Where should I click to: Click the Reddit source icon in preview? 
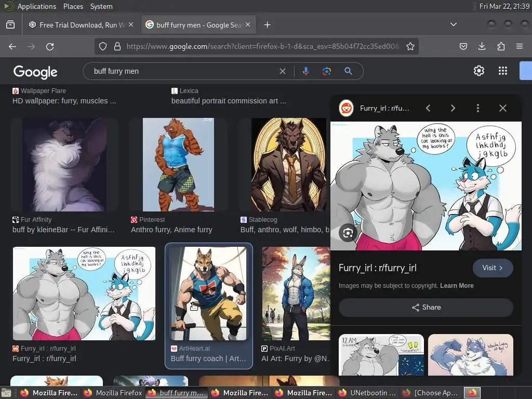tap(347, 108)
